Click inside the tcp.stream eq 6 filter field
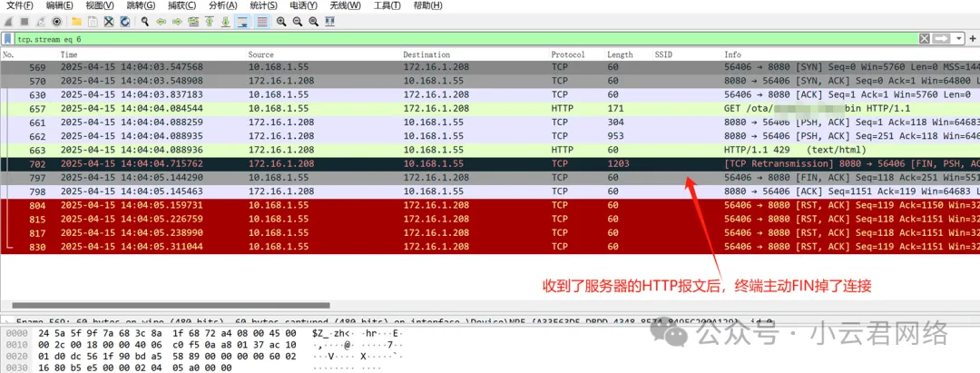980x373 pixels. 454,39
